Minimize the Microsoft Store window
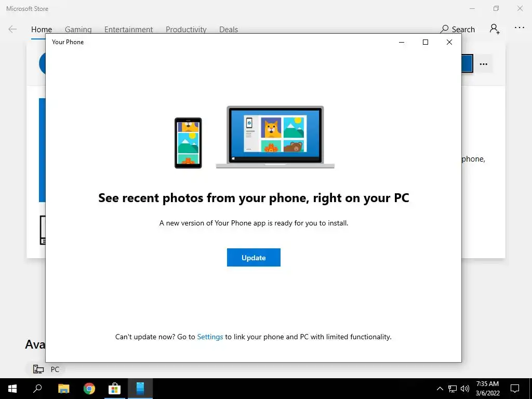This screenshot has height=399, width=532. coord(472,8)
